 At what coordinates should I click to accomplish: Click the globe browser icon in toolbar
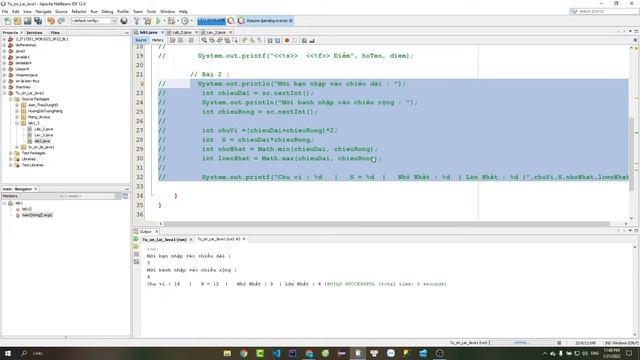point(124,21)
